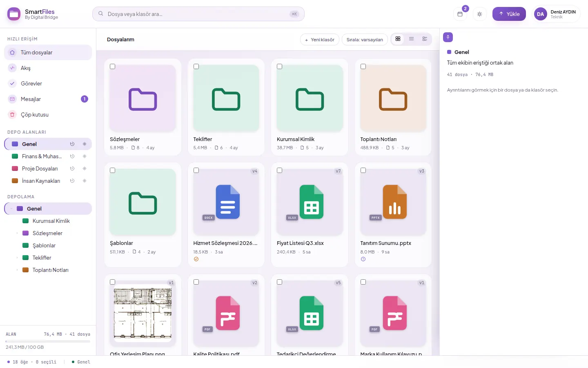Collapse the Genel storage tree node
Screen dimensions: 588x368
pyautogui.click(x=11, y=209)
